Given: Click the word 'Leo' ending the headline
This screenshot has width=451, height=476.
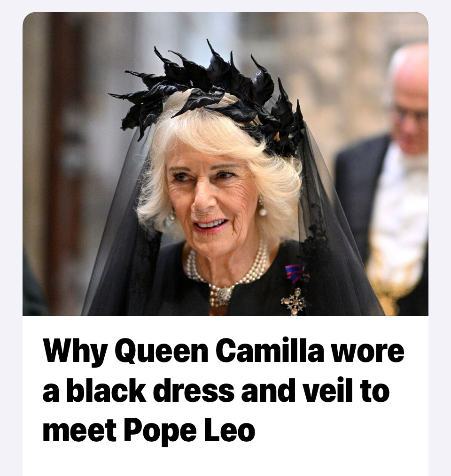Looking at the screenshot, I should 229,430.
